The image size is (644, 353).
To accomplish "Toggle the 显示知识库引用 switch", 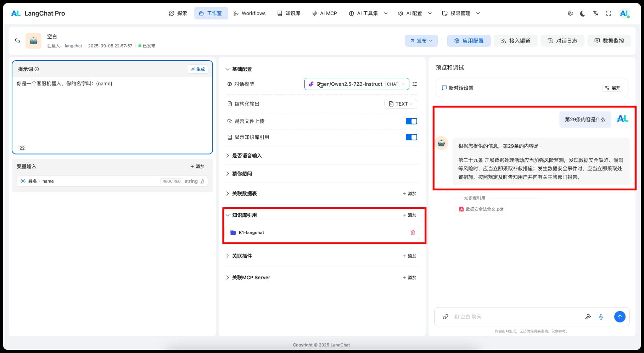I will click(411, 137).
